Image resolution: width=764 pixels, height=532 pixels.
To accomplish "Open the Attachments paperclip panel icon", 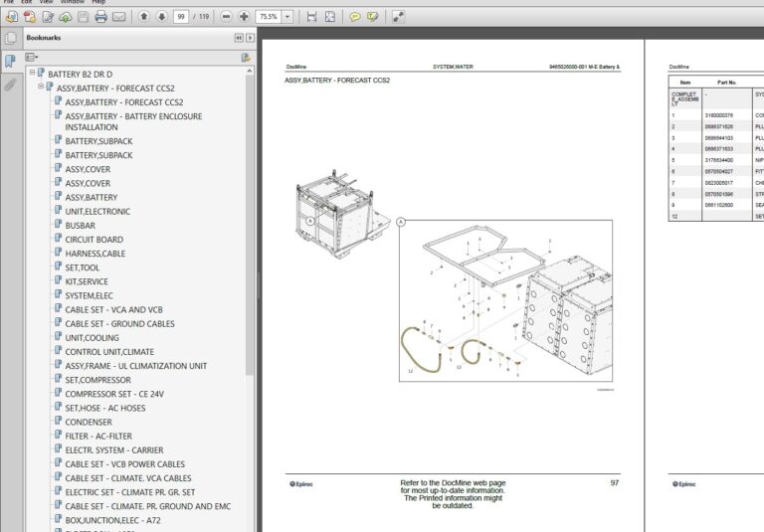I will point(10,85).
